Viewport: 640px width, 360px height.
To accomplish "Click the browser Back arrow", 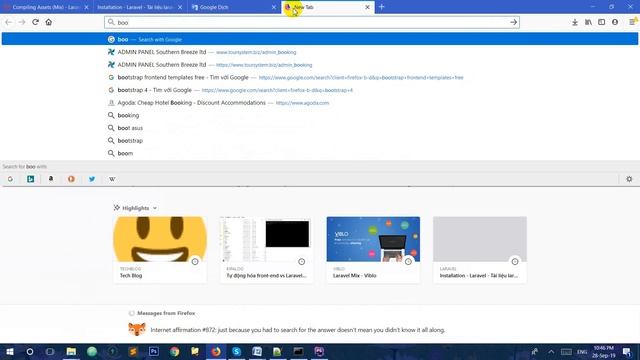I will [9, 22].
